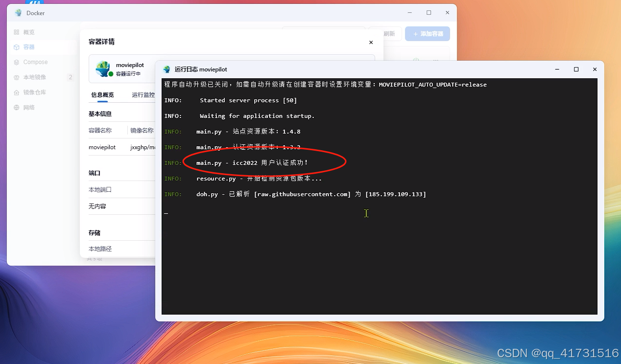
Task: Click the 'Waiting for application startup.' log line
Action: (239, 116)
